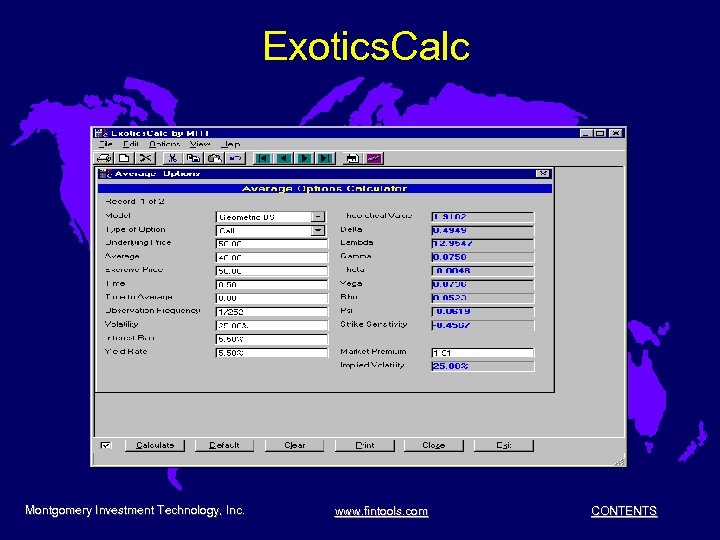The width and height of the screenshot is (720, 540).
Task: Click the Volatility input field
Action: tap(272, 326)
